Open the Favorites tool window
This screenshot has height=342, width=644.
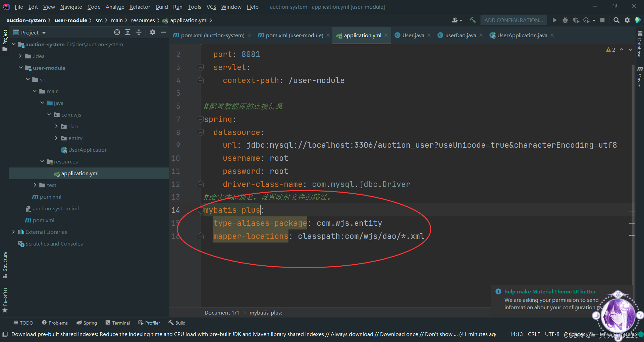5,300
